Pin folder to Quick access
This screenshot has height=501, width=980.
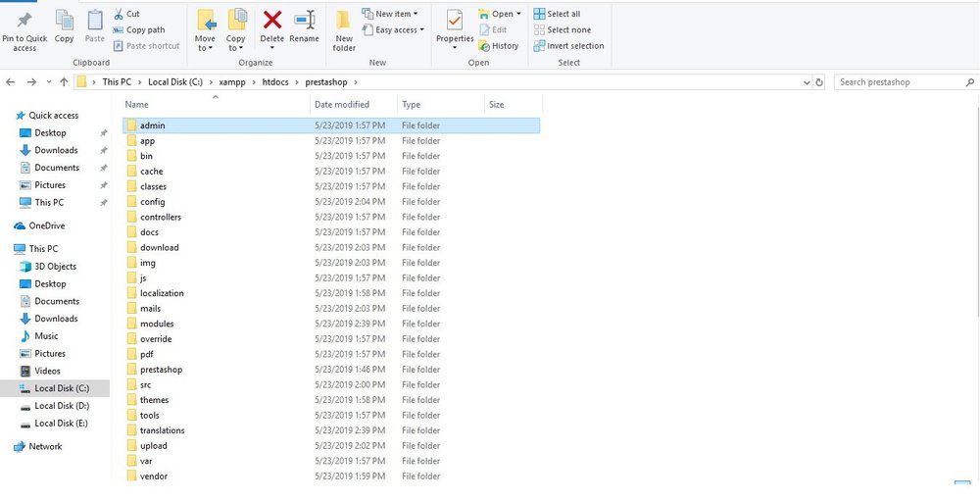pyautogui.click(x=24, y=30)
